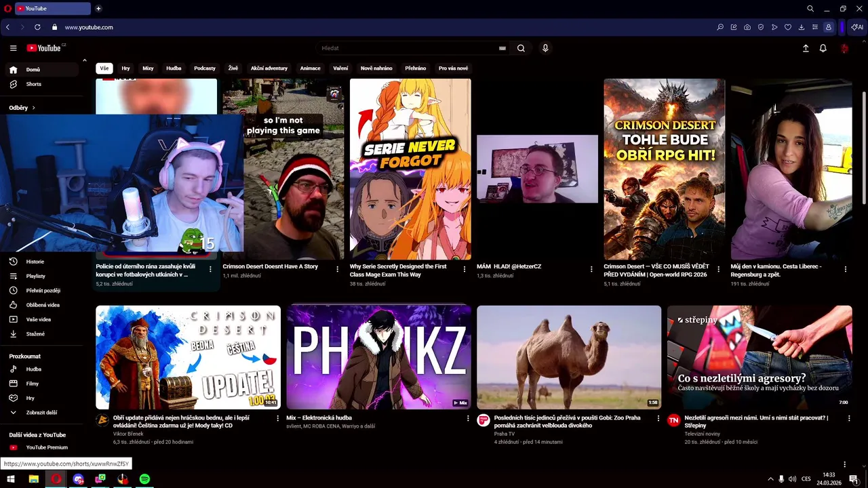Open Playlisty in the sidebar

tap(42, 276)
